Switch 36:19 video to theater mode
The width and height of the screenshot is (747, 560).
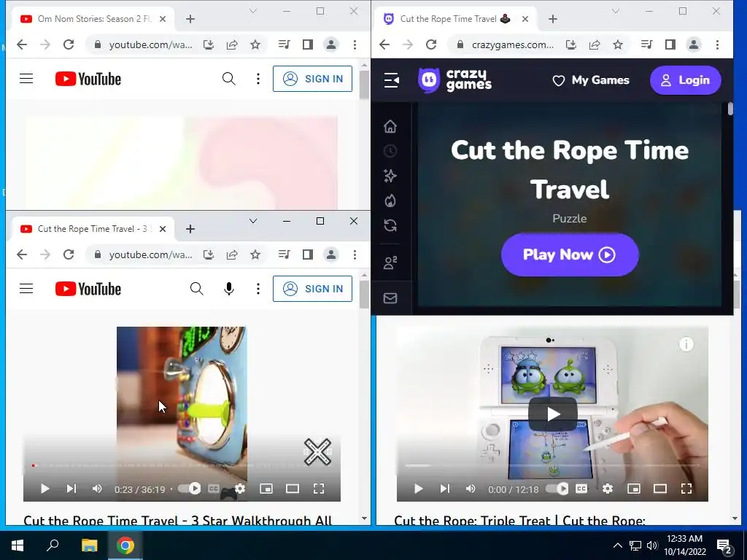tap(293, 489)
